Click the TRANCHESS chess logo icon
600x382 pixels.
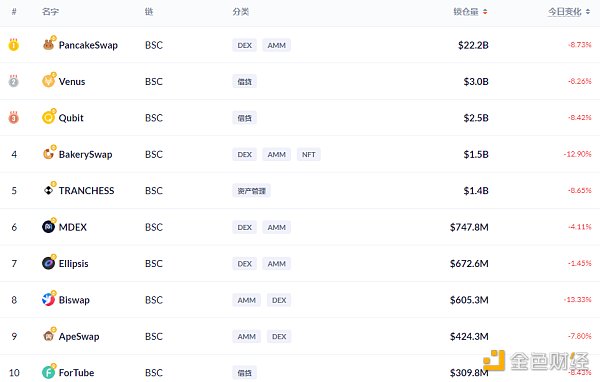coord(48,190)
